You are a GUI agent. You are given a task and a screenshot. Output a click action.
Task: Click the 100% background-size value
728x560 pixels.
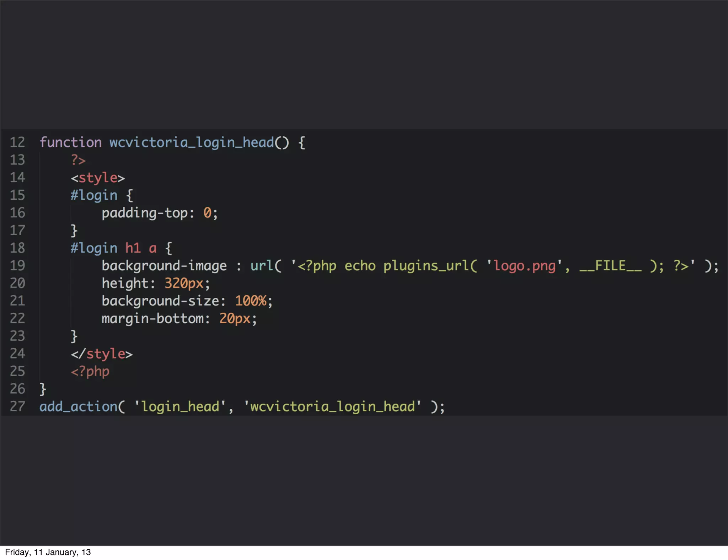[x=250, y=301]
